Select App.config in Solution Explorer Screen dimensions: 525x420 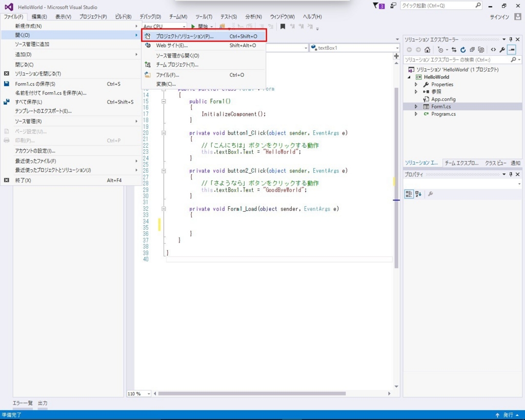click(443, 99)
